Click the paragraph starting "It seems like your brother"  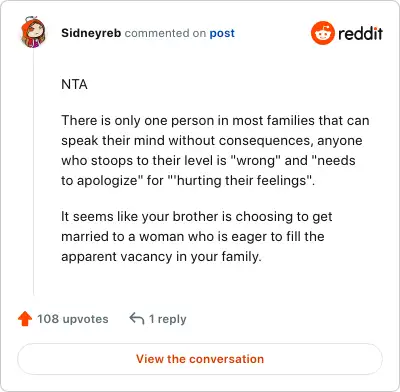click(x=196, y=236)
